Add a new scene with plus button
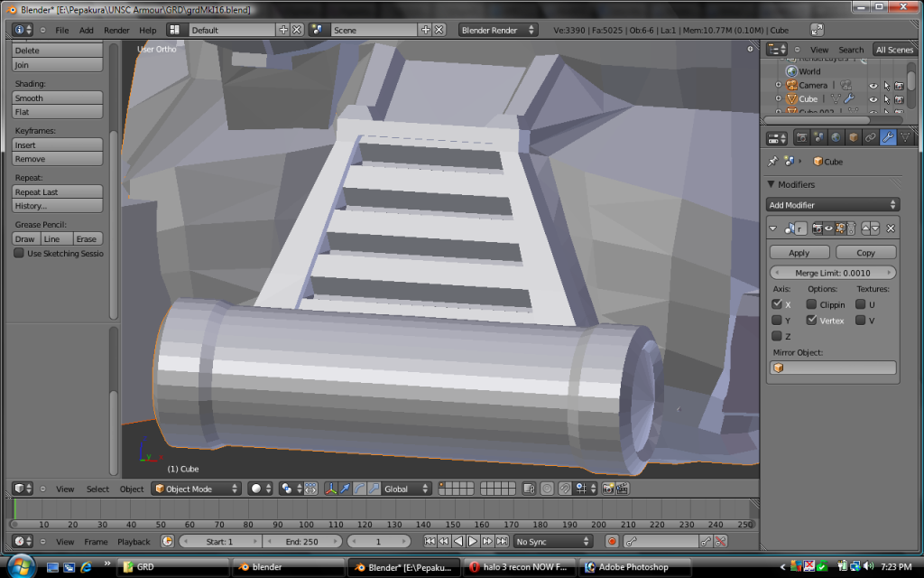 [x=426, y=30]
